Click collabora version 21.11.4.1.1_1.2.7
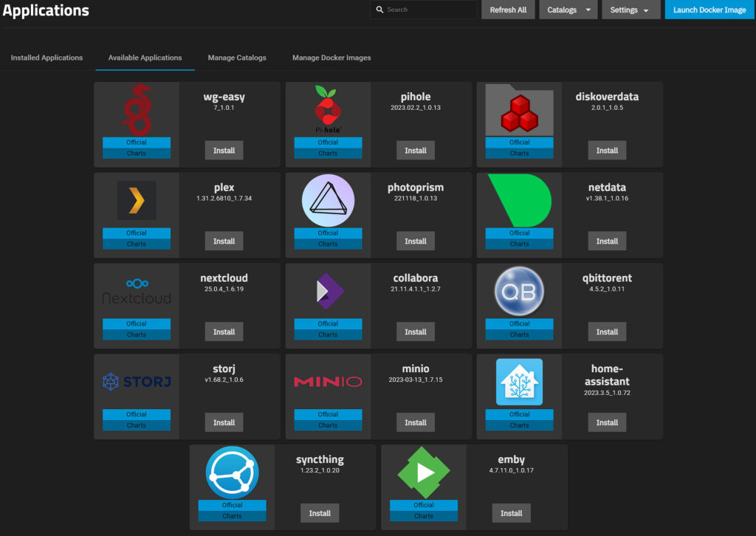The height and width of the screenshot is (536, 756). (416, 289)
